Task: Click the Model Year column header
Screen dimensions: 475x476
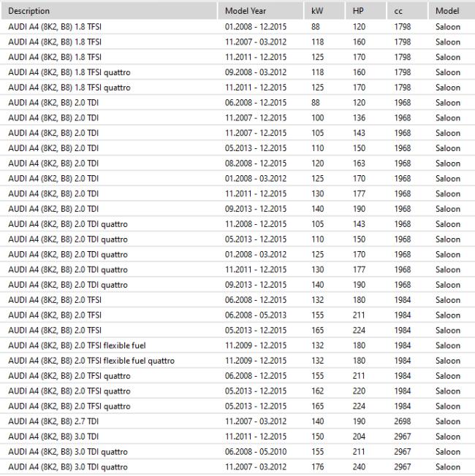Action: (261, 11)
